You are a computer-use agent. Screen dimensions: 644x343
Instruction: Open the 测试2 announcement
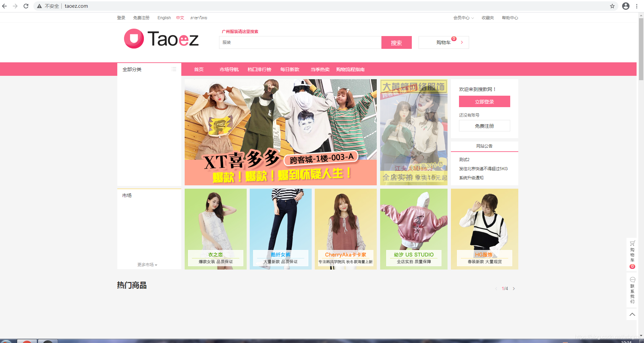click(464, 160)
